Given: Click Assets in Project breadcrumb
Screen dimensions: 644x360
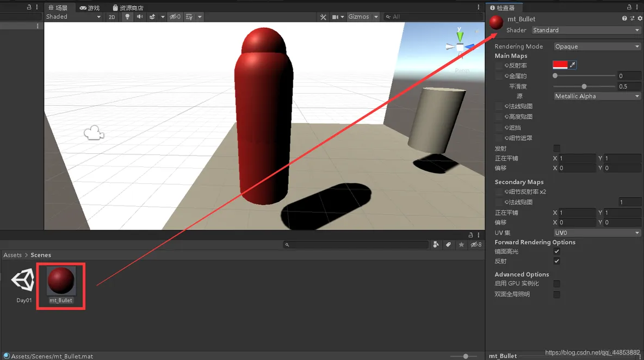Looking at the screenshot, I should tap(13, 255).
